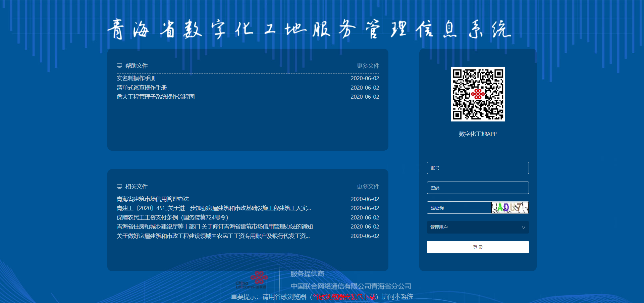The width and height of the screenshot is (644, 303).
Task: Open 更多文件 link in 帮助文件 panel
Action: point(368,66)
